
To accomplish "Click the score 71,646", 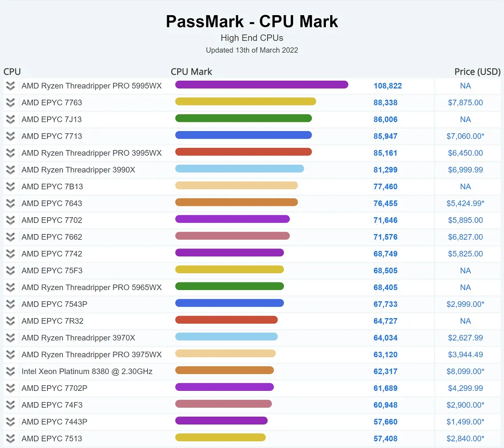I will (x=386, y=220).
